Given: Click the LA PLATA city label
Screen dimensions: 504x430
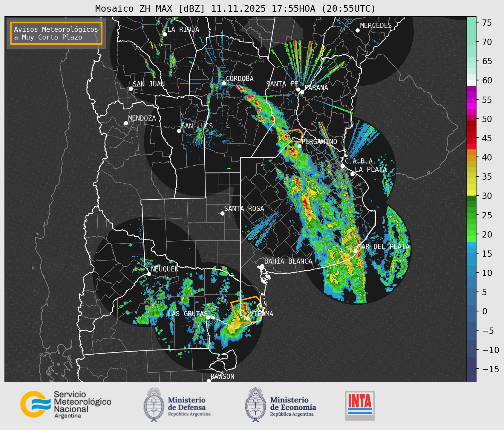Looking at the screenshot, I should 371,170.
